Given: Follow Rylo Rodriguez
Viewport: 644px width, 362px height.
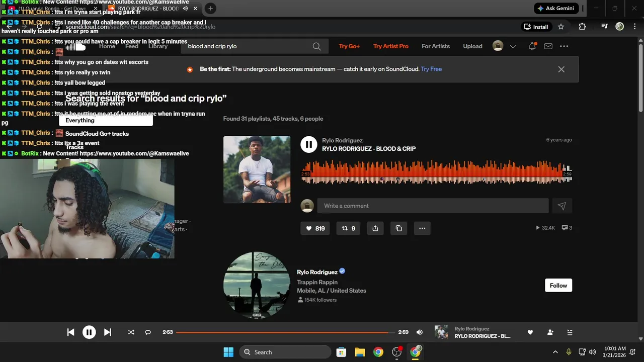Looking at the screenshot, I should (558, 286).
